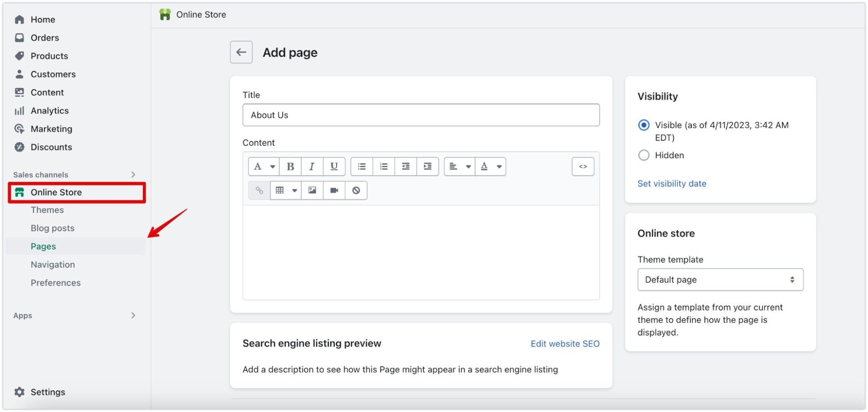Insert an image into the page content
Screen dimensions: 868x412
coord(312,190)
